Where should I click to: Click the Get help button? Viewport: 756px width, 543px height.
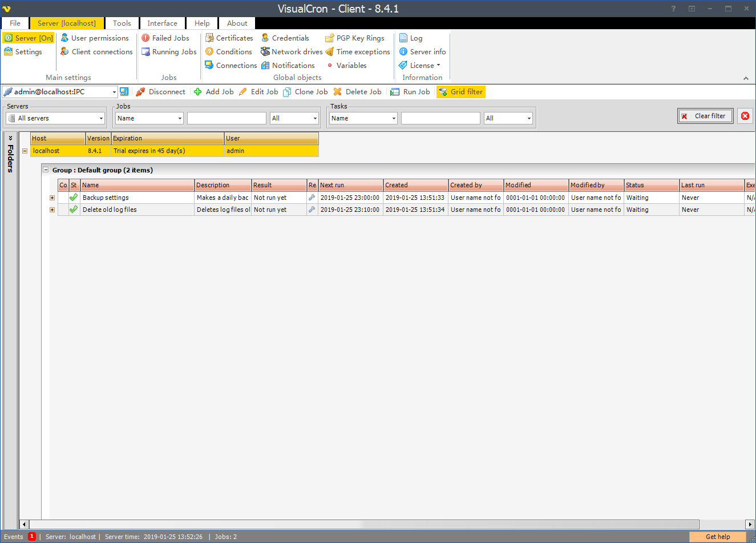pos(718,537)
